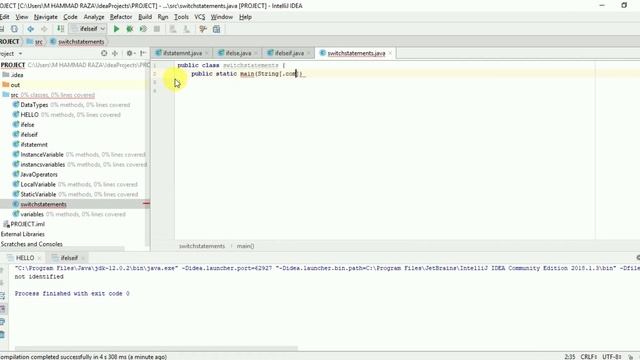
Task: Switch to ifstatemnt.java editor tab
Action: tap(182, 53)
